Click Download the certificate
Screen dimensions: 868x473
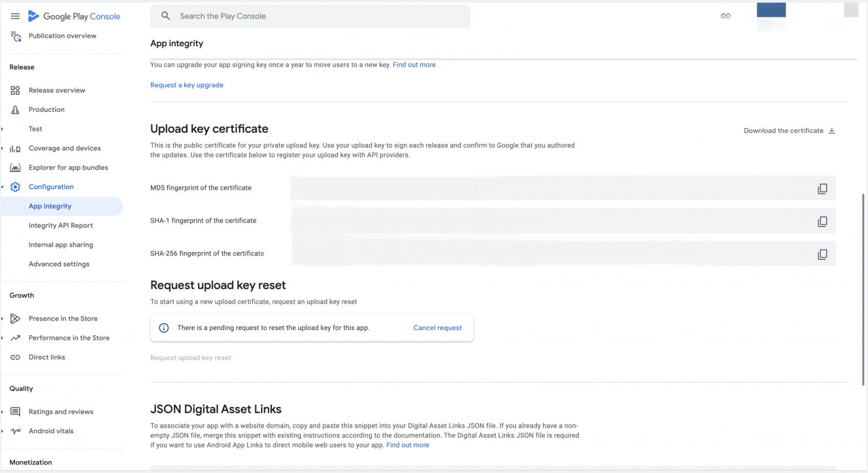(x=789, y=131)
